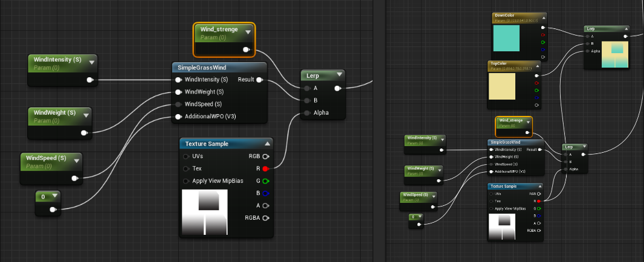
Task: Collapse the large Texture Sample node with its arrow
Action: coord(268,144)
